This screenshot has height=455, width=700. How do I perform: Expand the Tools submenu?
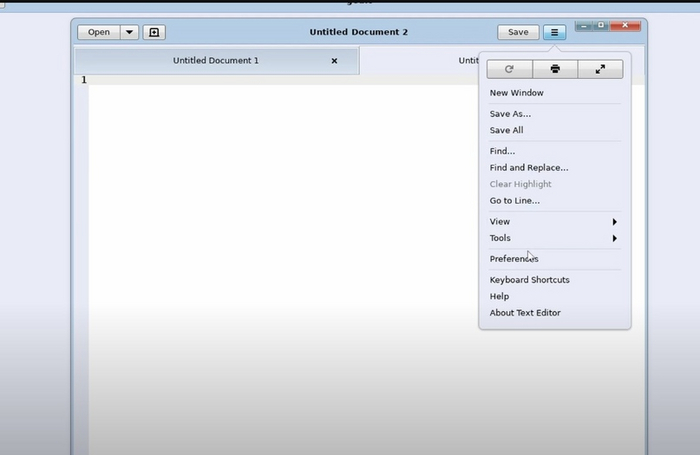(x=554, y=238)
